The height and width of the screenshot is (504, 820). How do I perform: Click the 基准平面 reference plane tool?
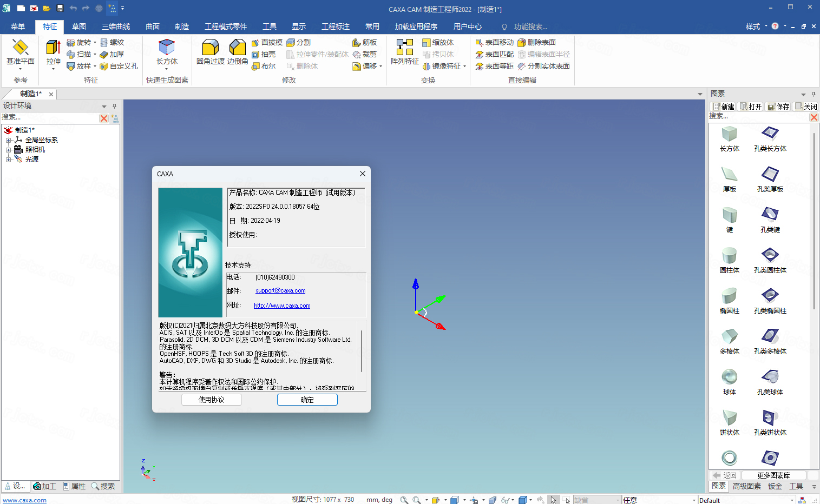point(20,55)
